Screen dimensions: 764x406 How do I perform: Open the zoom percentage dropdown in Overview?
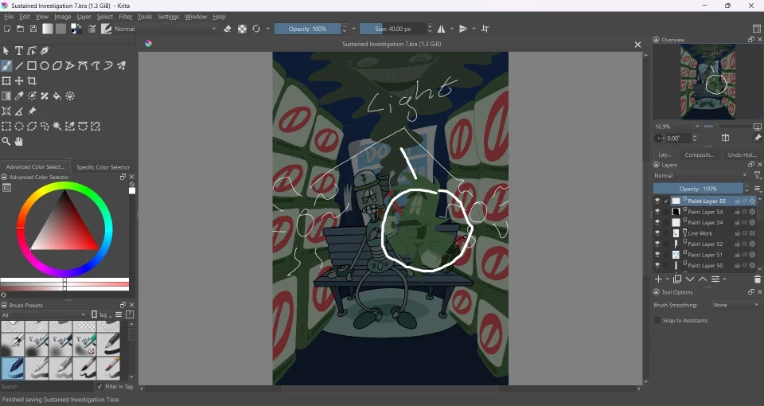(677, 126)
